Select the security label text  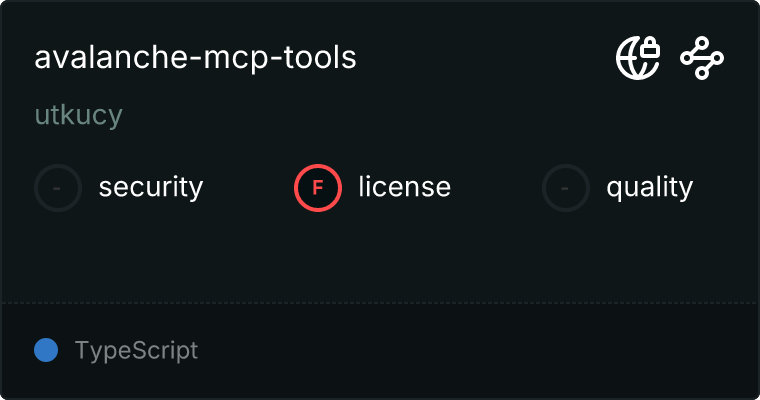tap(150, 187)
